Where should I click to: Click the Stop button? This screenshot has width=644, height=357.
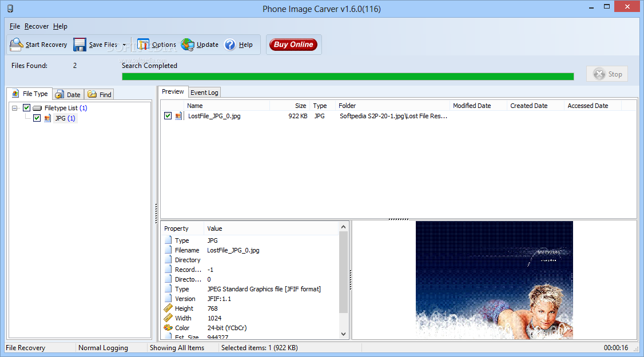(x=607, y=74)
